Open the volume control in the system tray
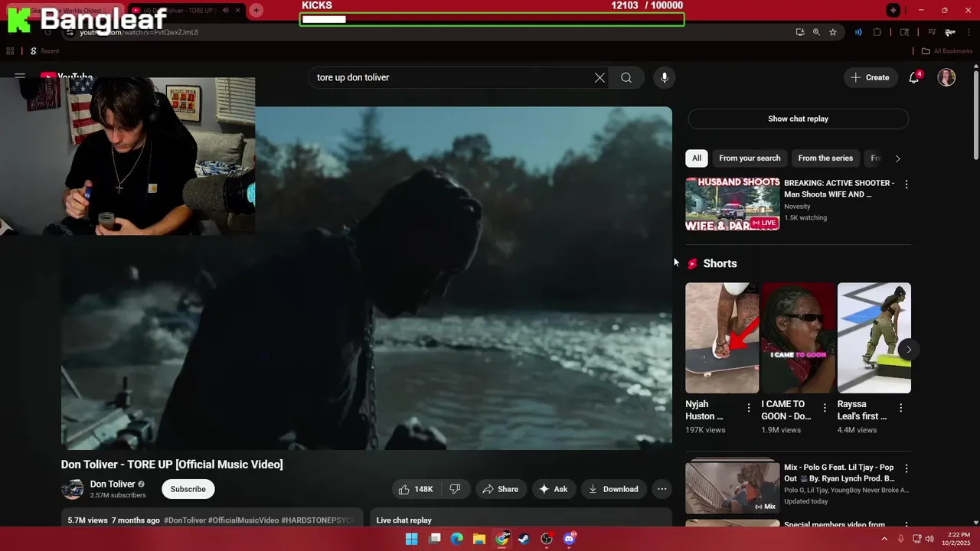980x551 pixels. [x=929, y=539]
